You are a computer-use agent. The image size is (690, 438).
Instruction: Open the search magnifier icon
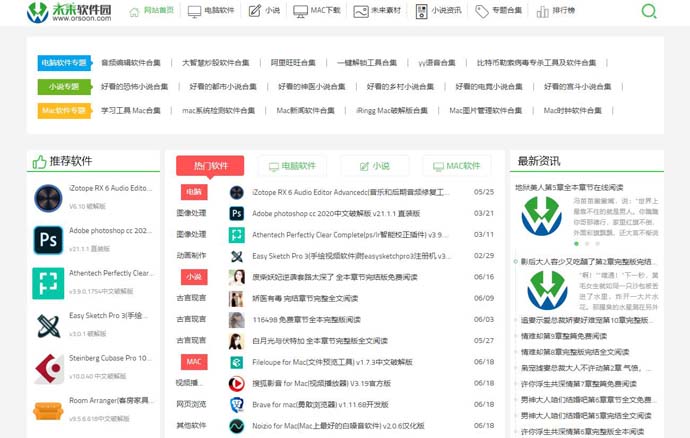click(649, 11)
